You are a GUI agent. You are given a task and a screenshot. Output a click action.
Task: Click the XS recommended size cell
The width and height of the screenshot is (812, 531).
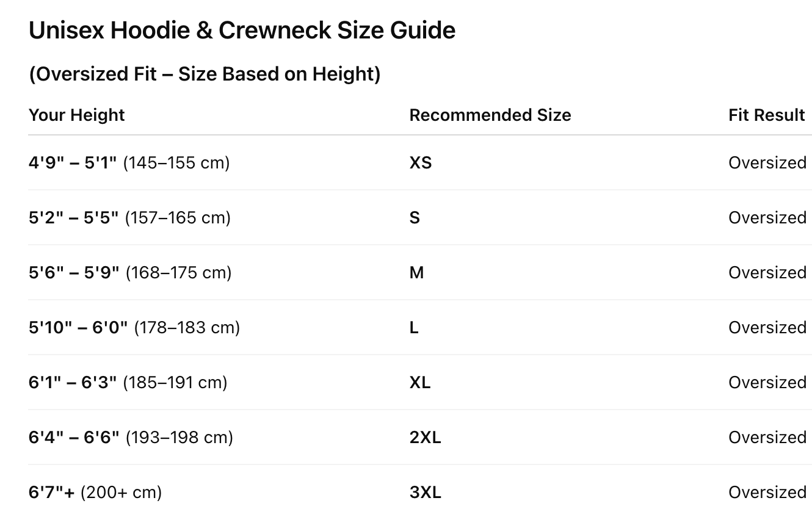tap(421, 163)
